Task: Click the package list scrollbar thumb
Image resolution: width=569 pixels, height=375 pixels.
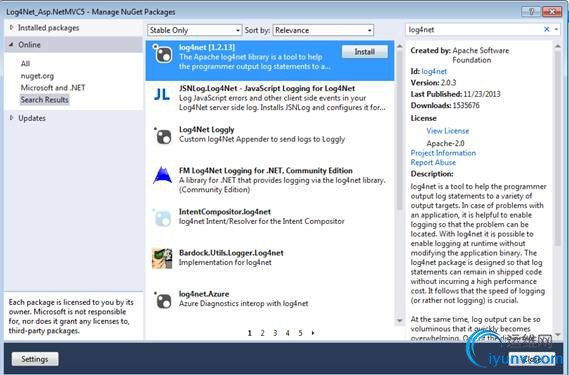Action: [x=400, y=130]
